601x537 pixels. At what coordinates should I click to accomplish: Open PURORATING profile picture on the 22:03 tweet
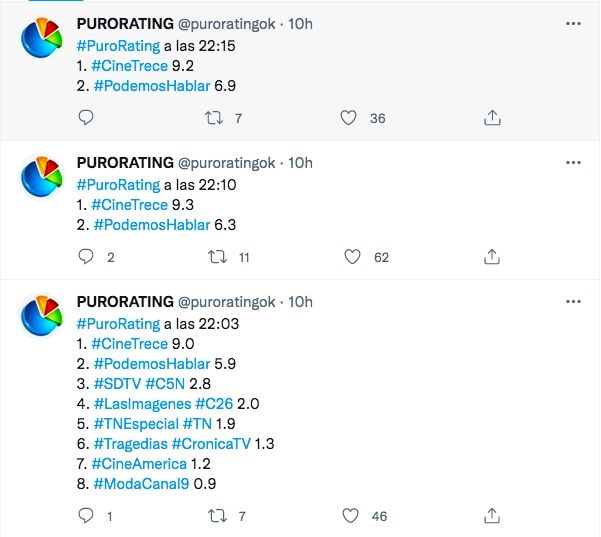click(43, 317)
